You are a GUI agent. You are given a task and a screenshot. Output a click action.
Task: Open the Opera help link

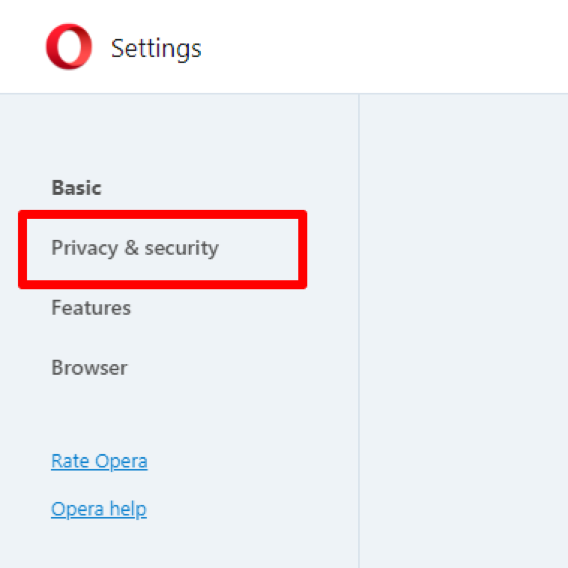pyautogui.click(x=99, y=509)
